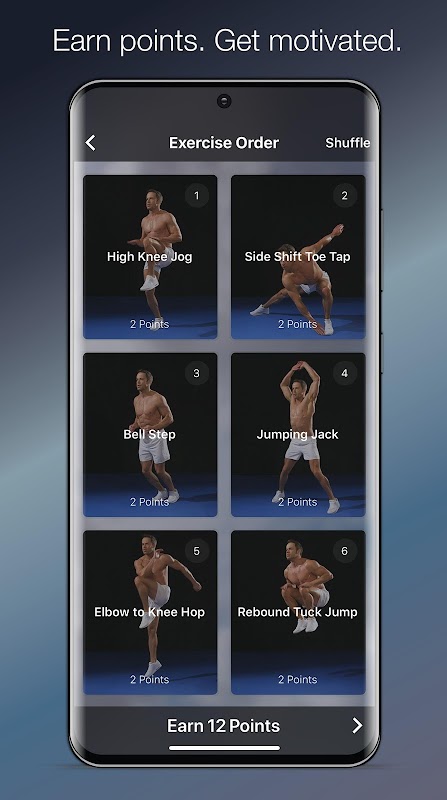Select the Jumping Jack exercise card
Viewport: 447px width, 800px height.
pos(298,435)
